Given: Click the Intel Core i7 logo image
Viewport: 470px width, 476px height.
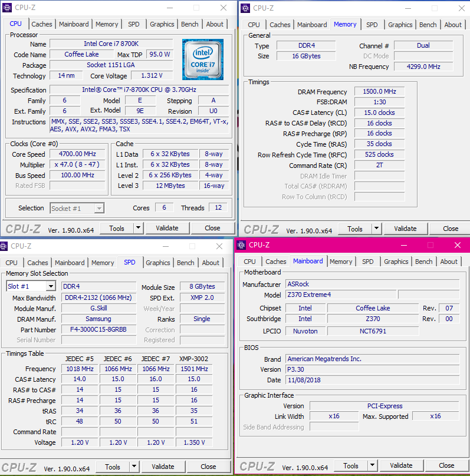Looking at the screenshot, I should pyautogui.click(x=203, y=59).
